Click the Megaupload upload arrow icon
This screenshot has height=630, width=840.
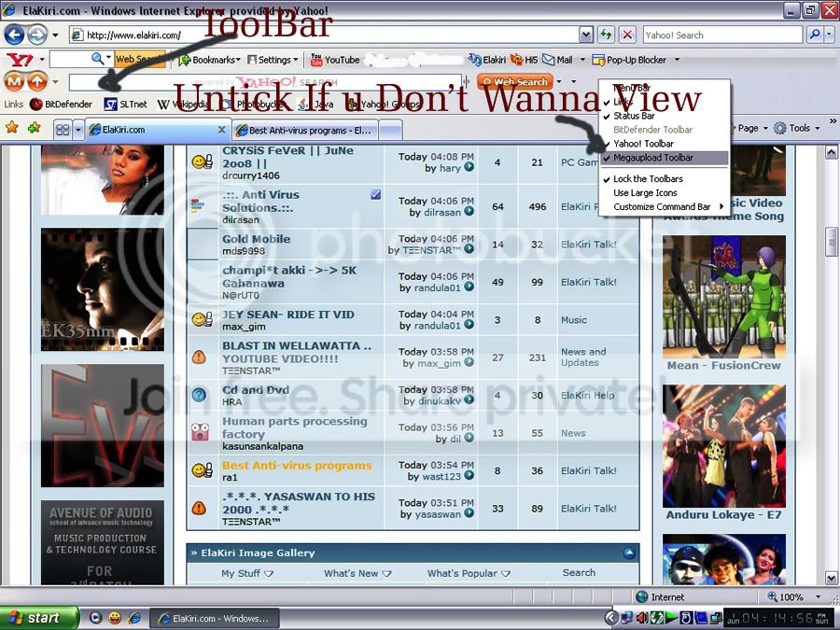tap(37, 82)
